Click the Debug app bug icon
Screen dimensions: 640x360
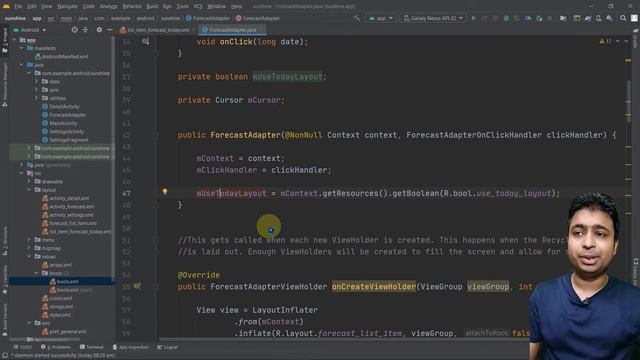(x=506, y=18)
